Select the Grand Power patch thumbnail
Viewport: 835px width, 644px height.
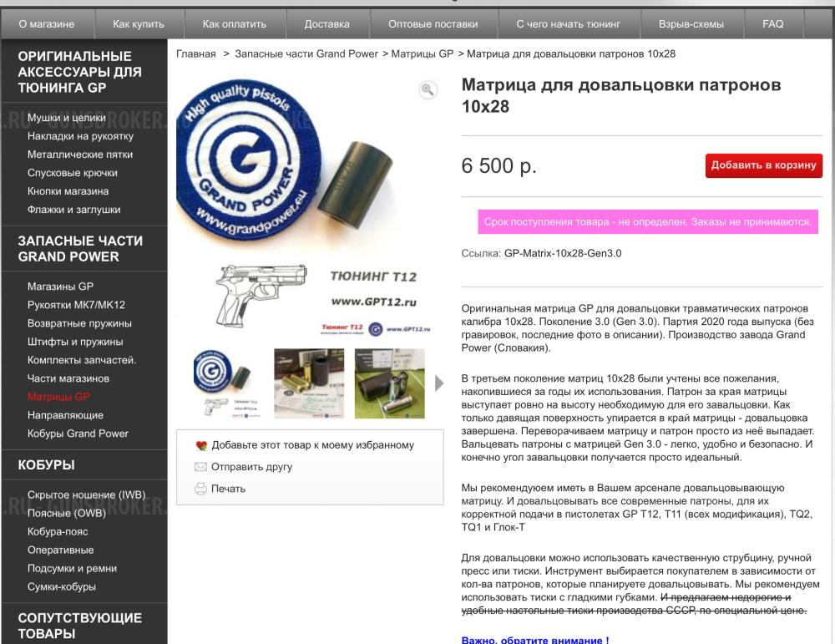(229, 383)
